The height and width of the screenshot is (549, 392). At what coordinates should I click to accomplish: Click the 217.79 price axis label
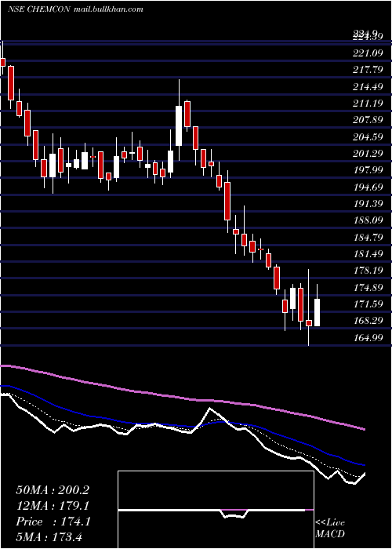368,70
